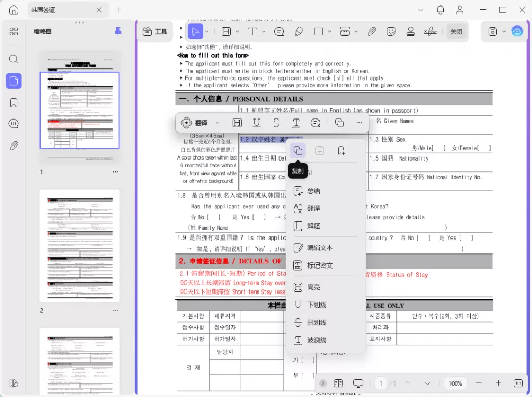
Task: Select the attach file paperclip tool
Action: 371,32
